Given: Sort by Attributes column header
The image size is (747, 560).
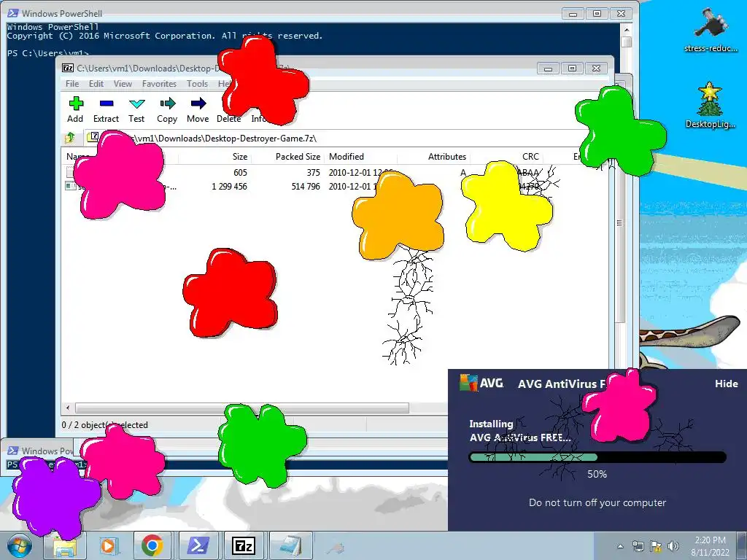Looking at the screenshot, I should (x=433, y=157).
